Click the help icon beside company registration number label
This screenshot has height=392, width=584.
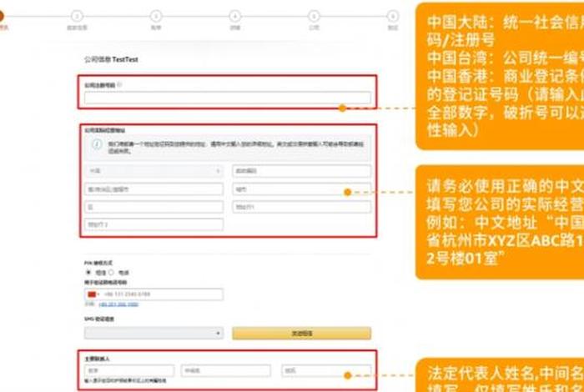[119, 84]
